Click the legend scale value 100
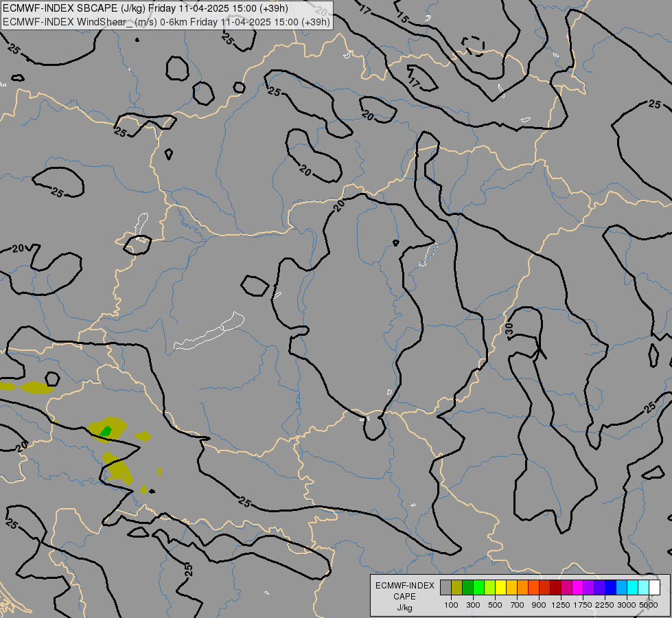Viewport: 672px width, 618px height. 451,605
